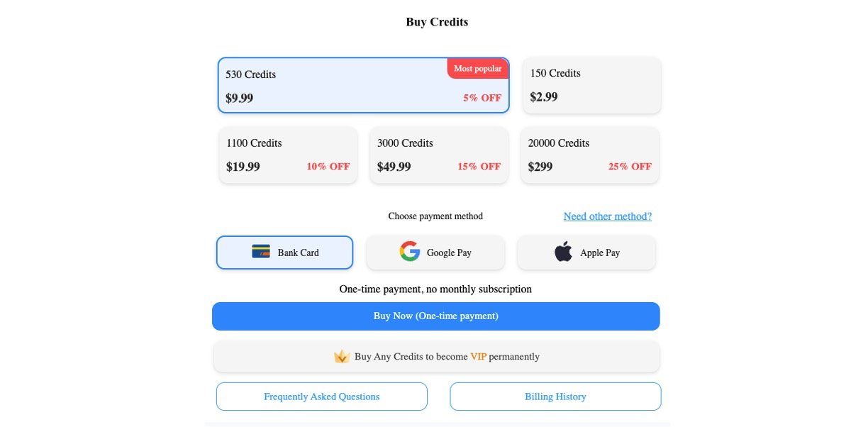This screenshot has height=427, width=868.
Task: Click the Apple logo icon
Action: [563, 252]
